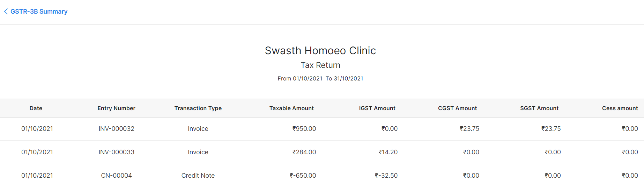Open entry INV-000032

tap(116, 129)
